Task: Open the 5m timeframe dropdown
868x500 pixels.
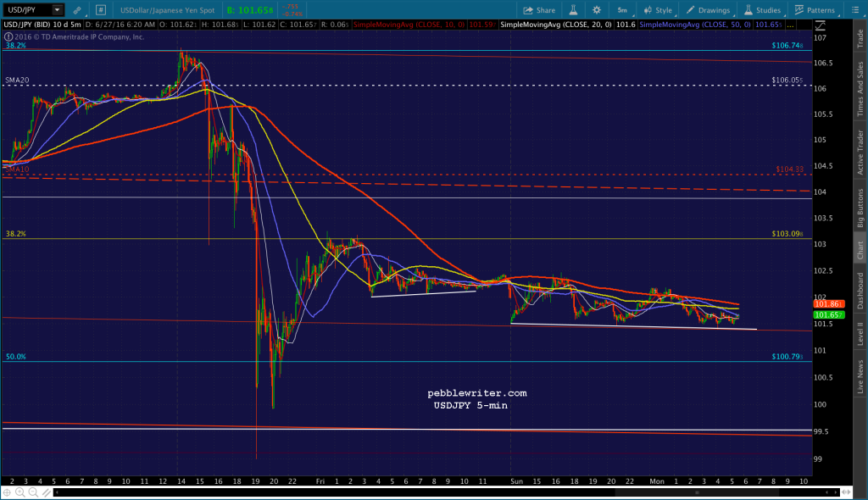Action: 623,10
